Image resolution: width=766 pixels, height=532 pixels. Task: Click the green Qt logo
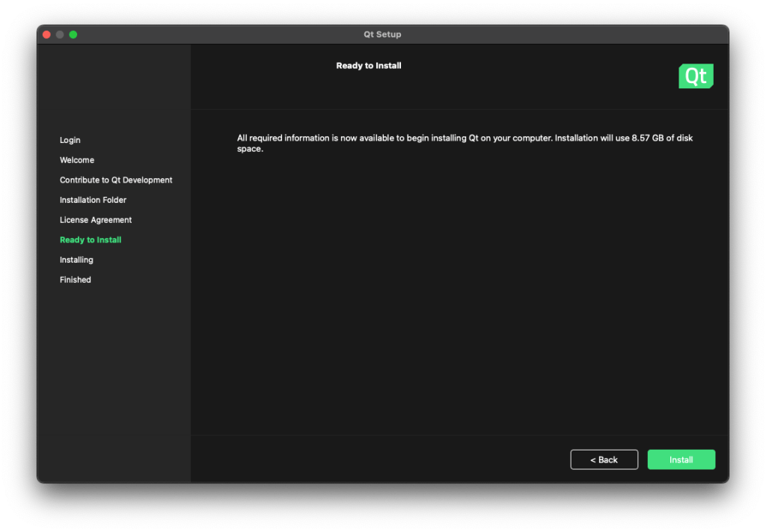(x=696, y=76)
